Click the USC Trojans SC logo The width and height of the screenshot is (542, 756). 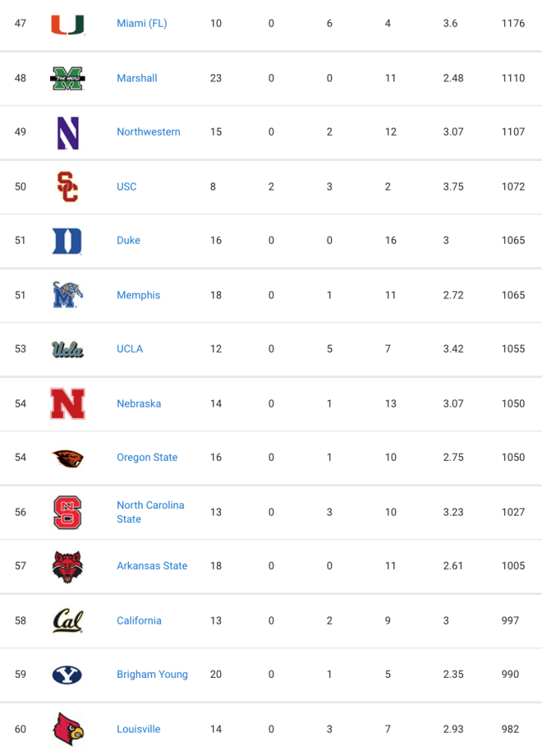pyautogui.click(x=68, y=187)
